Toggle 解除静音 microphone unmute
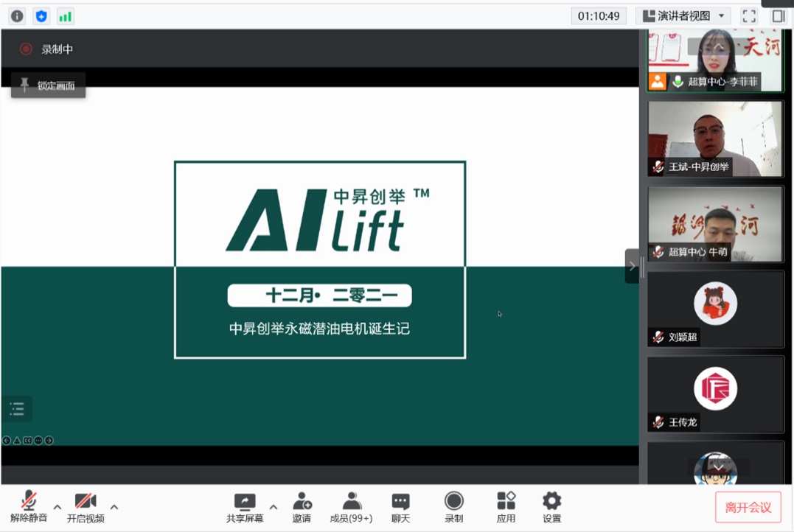 click(29, 507)
